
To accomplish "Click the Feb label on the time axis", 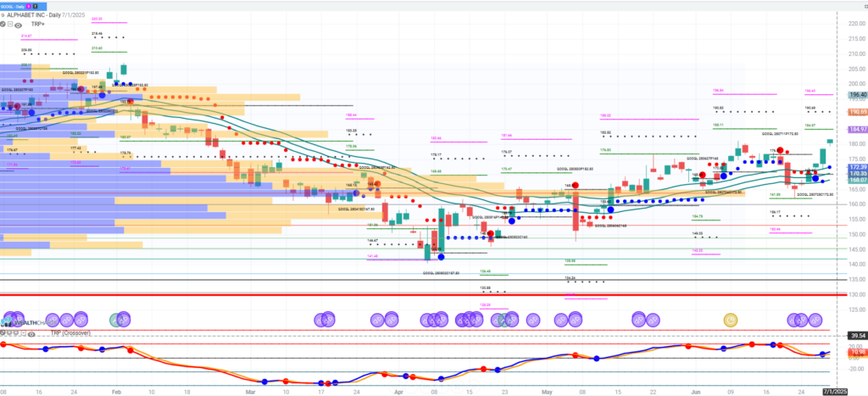I will pos(115,392).
